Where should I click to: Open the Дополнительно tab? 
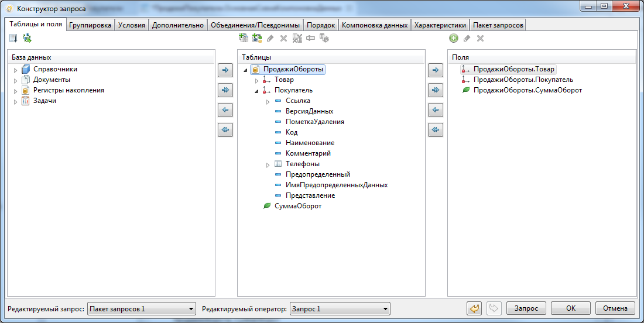tap(178, 25)
